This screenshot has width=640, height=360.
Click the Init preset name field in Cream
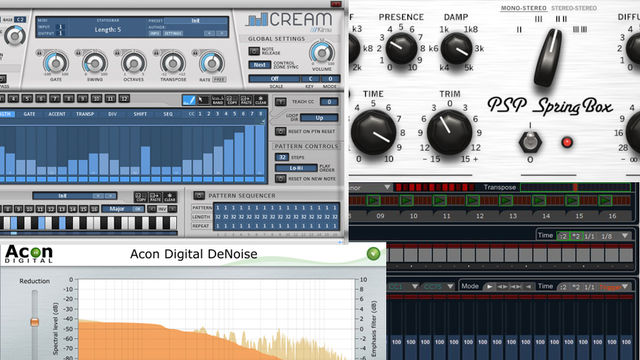tap(196, 20)
